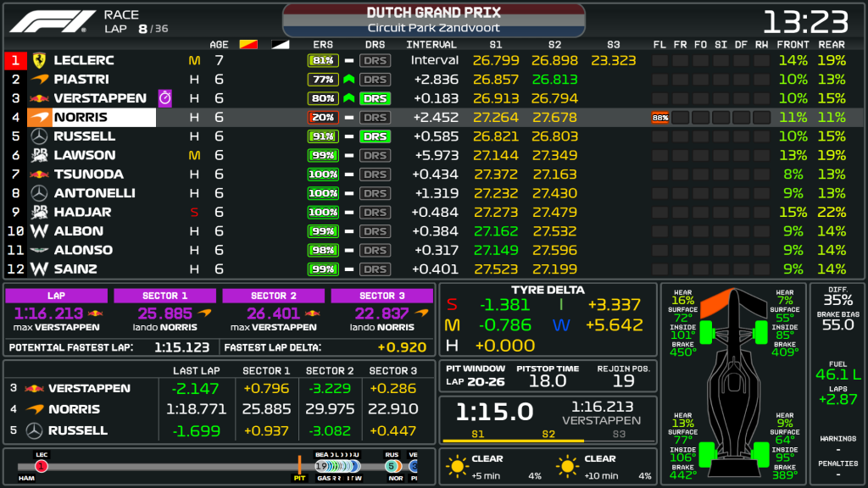Click the F1 logo beside RACE

pyautogui.click(x=53, y=21)
